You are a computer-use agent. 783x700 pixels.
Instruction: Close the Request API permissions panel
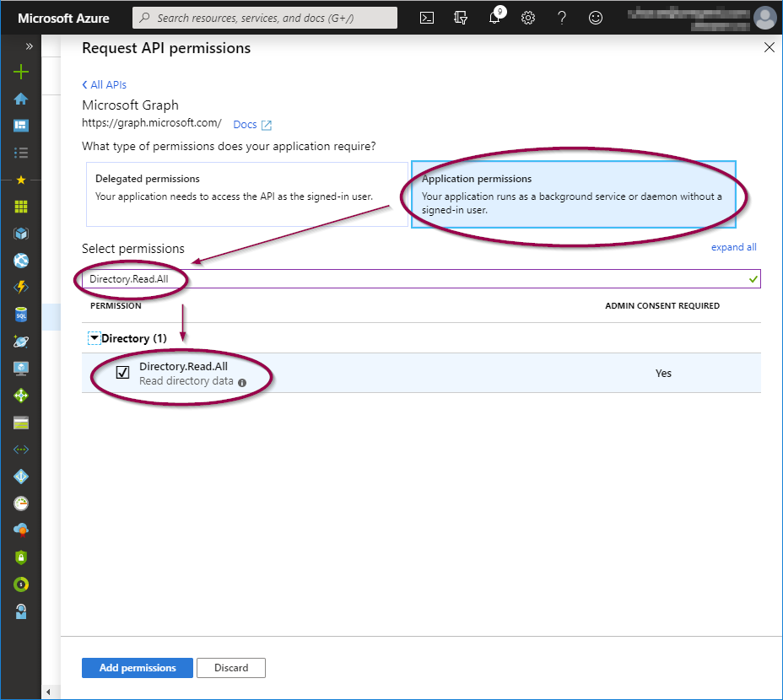pyautogui.click(x=769, y=47)
